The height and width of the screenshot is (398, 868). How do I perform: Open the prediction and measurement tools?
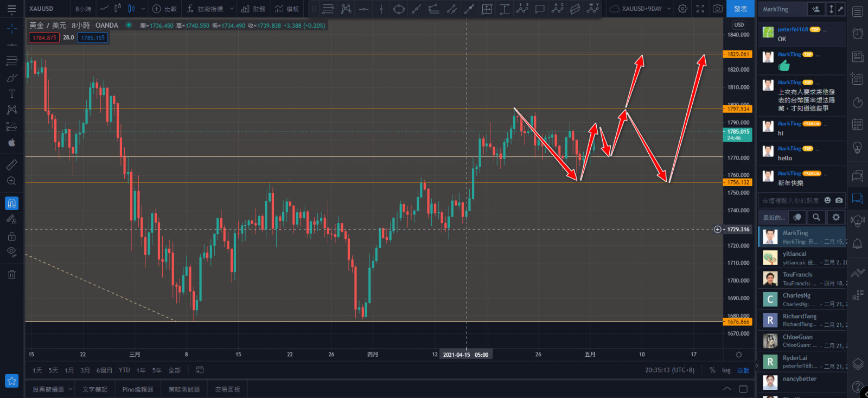pyautogui.click(x=11, y=127)
